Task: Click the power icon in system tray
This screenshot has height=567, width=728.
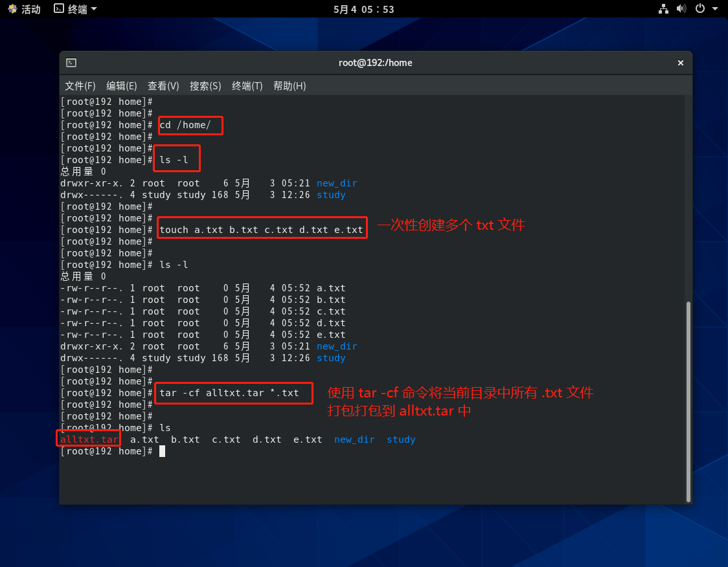Action: [700, 9]
